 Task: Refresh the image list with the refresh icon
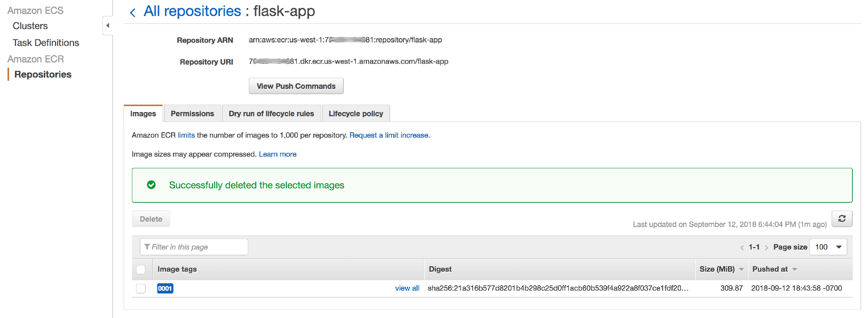[842, 219]
